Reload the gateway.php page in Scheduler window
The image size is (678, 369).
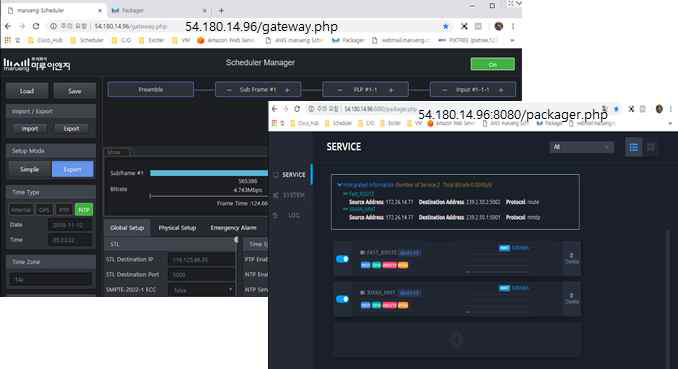point(36,26)
